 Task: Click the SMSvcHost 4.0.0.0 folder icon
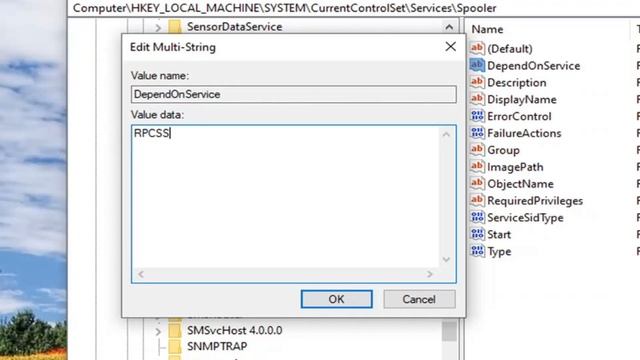pos(175,330)
